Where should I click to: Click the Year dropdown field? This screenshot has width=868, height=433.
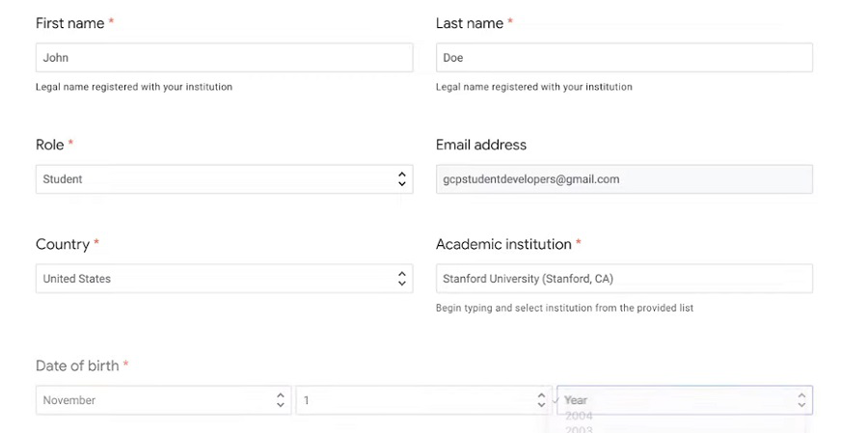pyautogui.click(x=675, y=400)
